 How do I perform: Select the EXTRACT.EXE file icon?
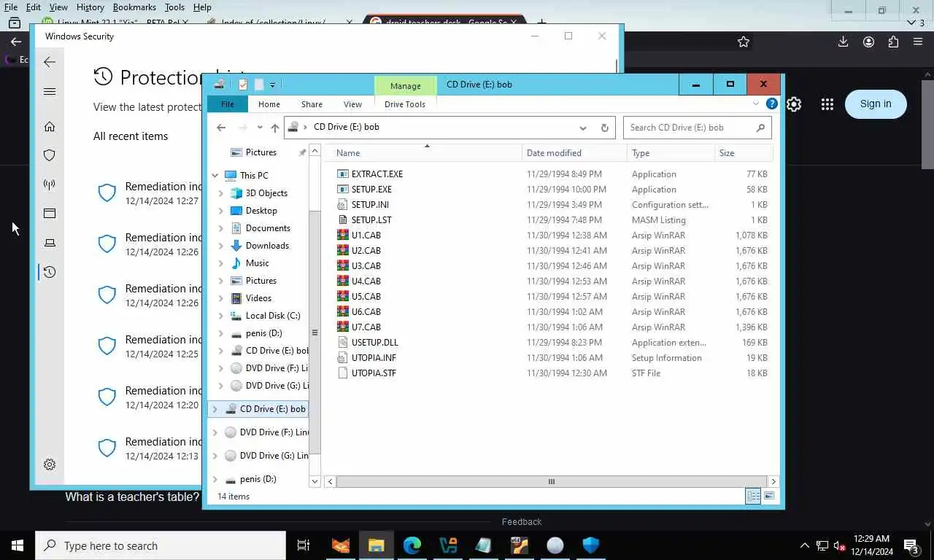pos(343,174)
